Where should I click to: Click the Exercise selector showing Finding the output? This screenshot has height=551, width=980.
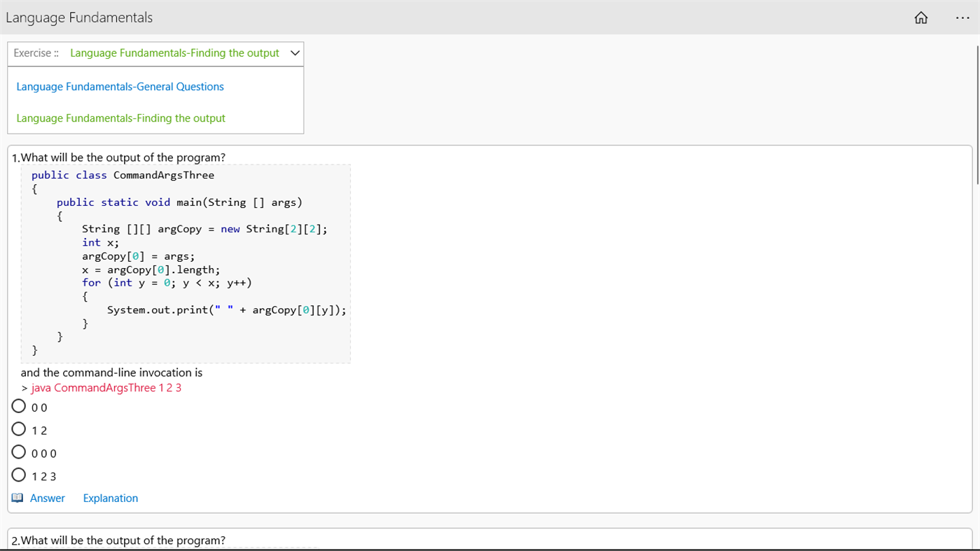click(174, 53)
